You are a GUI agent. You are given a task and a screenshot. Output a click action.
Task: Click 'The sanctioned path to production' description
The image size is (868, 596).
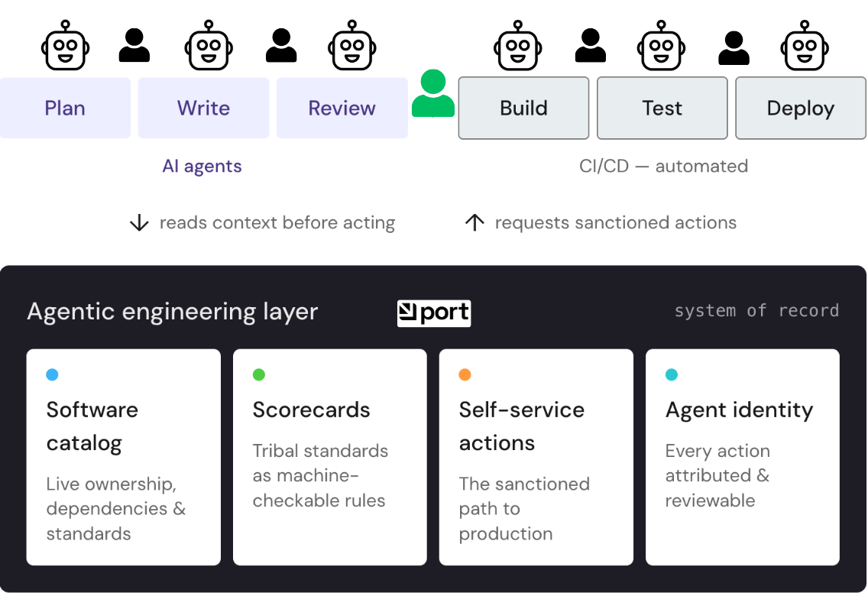[x=524, y=509]
